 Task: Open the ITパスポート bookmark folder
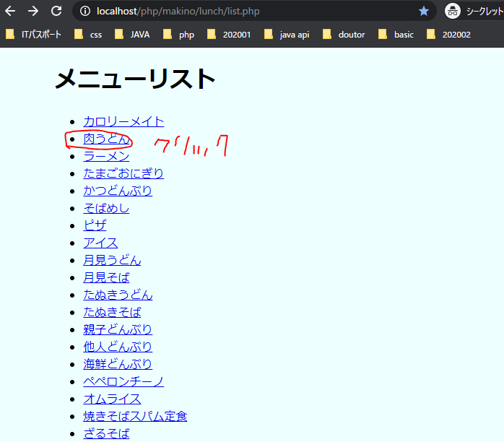point(34,35)
